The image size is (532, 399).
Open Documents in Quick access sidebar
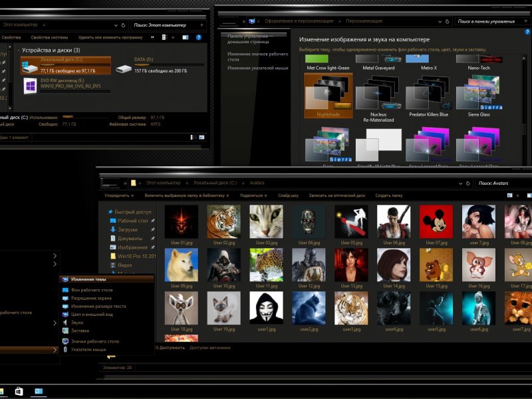[x=130, y=239]
